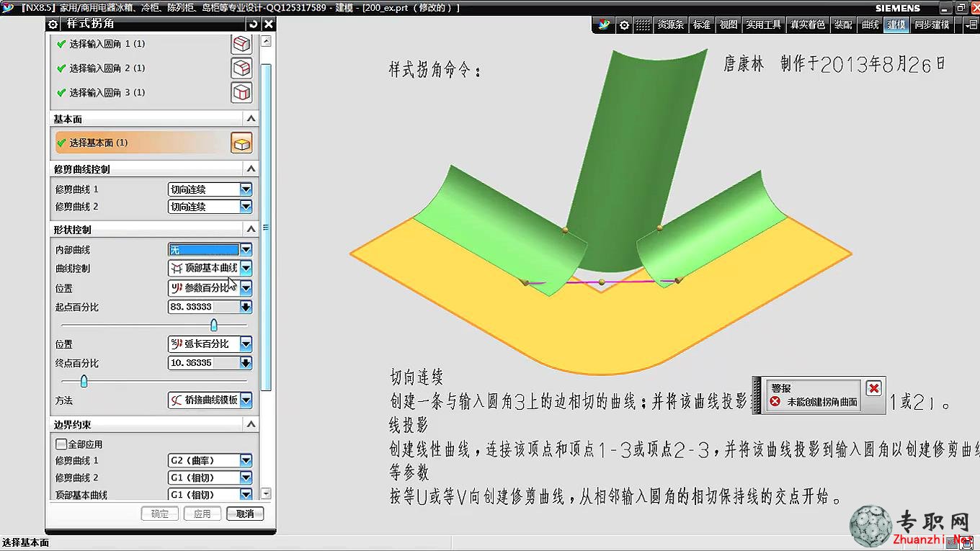Click the 取消 button
Viewport: 980px width, 551px height.
tap(245, 514)
